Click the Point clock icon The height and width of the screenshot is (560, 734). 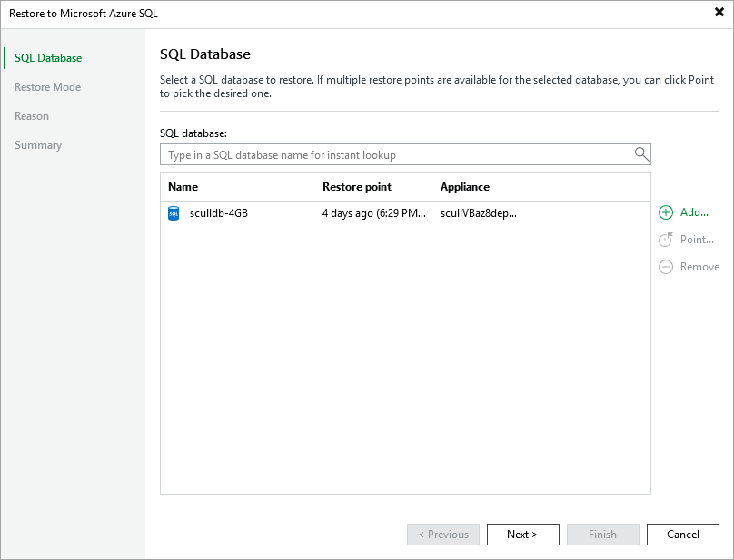666,240
